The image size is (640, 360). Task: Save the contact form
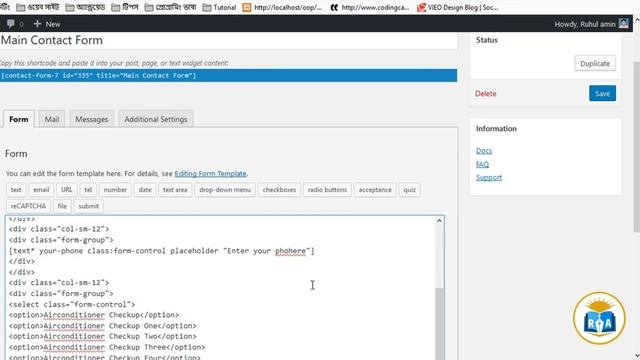tap(602, 93)
